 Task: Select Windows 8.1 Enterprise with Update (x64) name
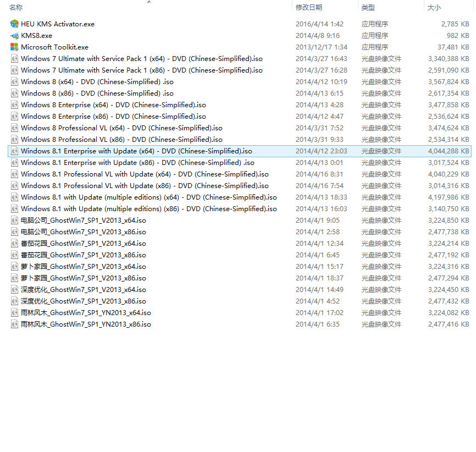(x=137, y=151)
